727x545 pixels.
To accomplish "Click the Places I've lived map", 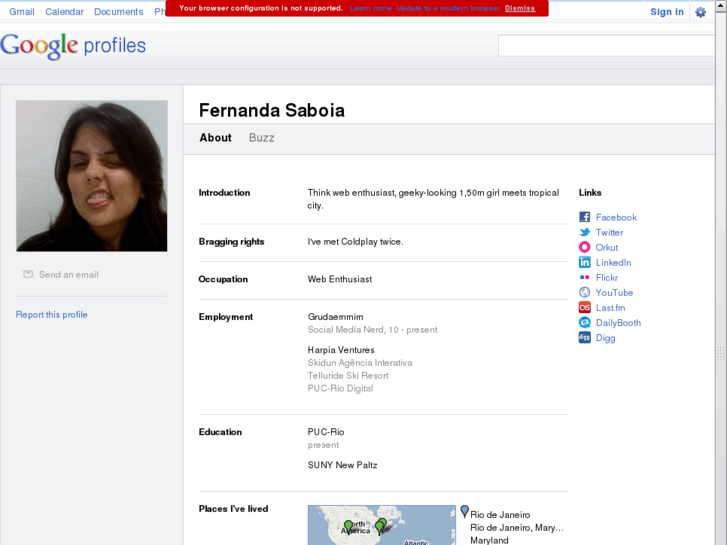I will (x=382, y=525).
